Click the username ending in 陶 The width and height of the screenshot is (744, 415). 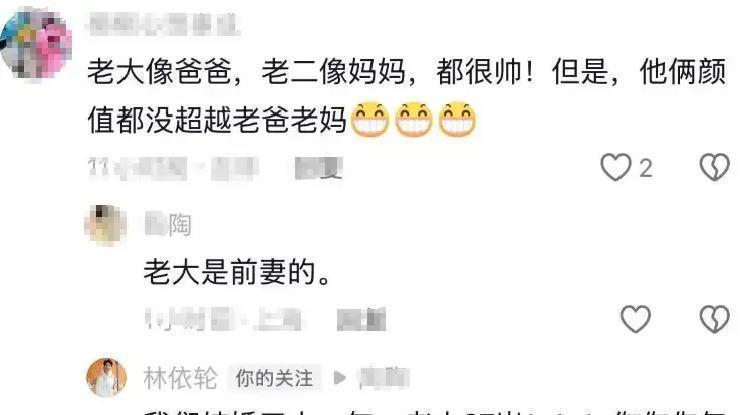[168, 225]
